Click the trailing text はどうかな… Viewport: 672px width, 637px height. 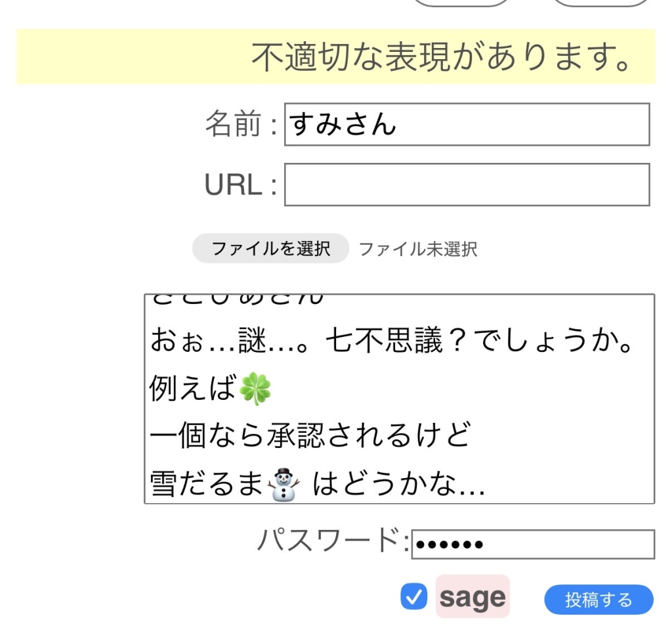click(x=398, y=485)
